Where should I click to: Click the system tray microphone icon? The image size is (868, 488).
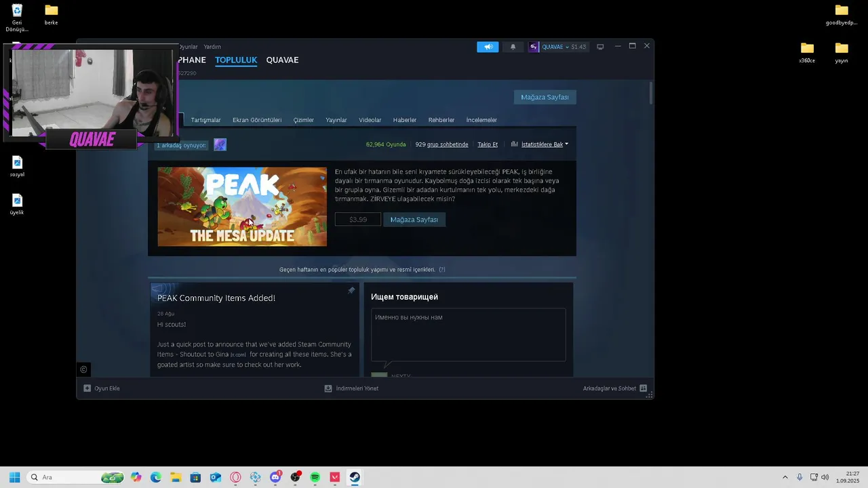pyautogui.click(x=800, y=477)
